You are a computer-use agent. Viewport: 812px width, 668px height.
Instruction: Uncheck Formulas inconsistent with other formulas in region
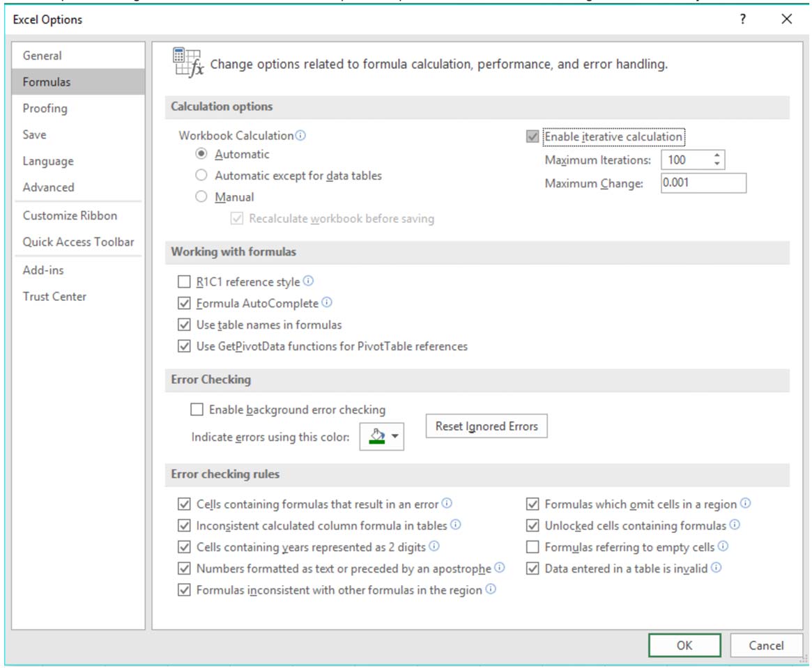tap(184, 590)
